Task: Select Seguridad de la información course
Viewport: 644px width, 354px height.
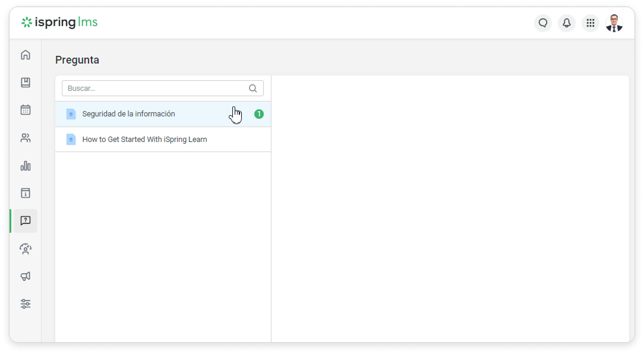Action: [129, 114]
